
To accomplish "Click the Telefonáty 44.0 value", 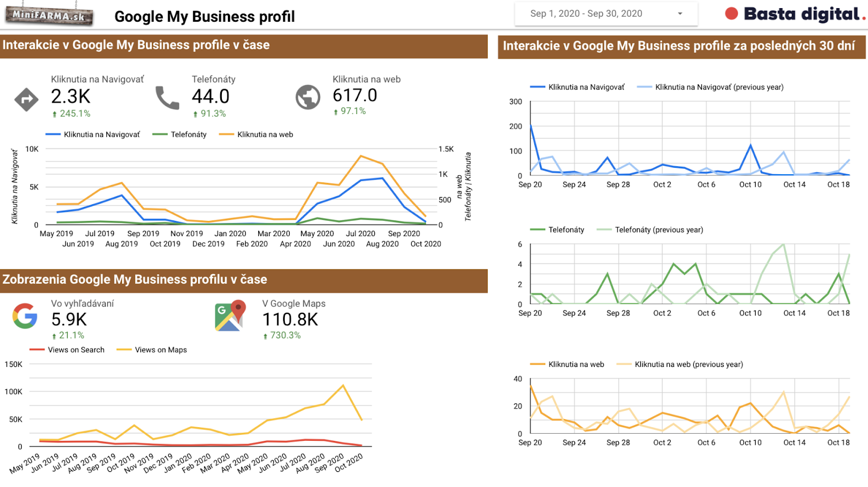I will coord(210,97).
